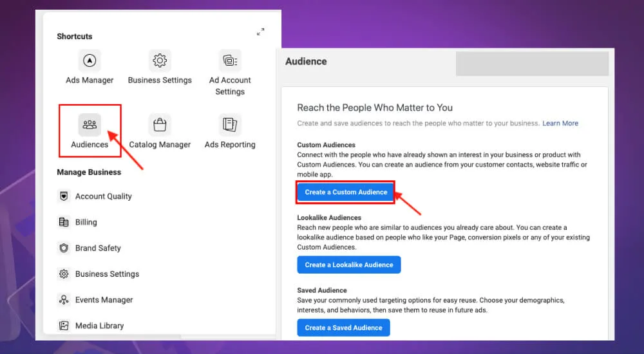The image size is (644, 354).
Task: Click the Create a Lookalike Audience button
Action: click(349, 265)
